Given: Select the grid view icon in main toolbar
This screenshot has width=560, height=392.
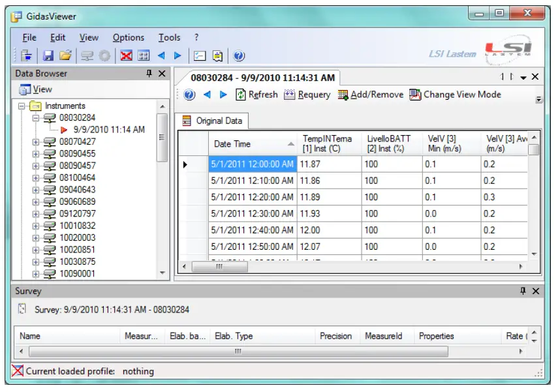Looking at the screenshot, I should [144, 55].
